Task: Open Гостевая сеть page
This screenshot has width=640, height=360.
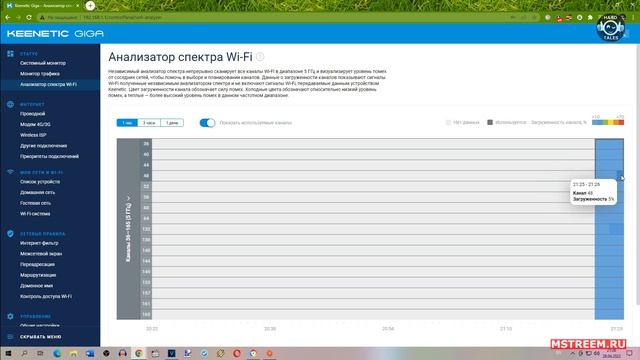Action: (x=36, y=203)
